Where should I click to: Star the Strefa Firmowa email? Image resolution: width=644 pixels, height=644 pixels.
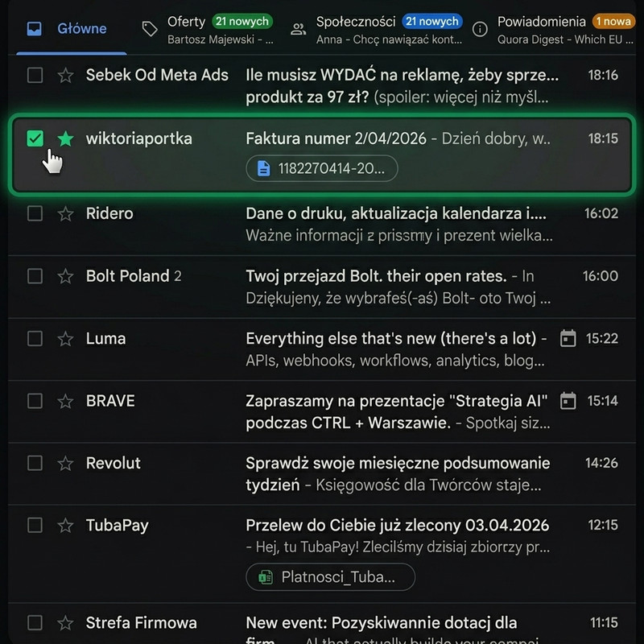coord(66,623)
